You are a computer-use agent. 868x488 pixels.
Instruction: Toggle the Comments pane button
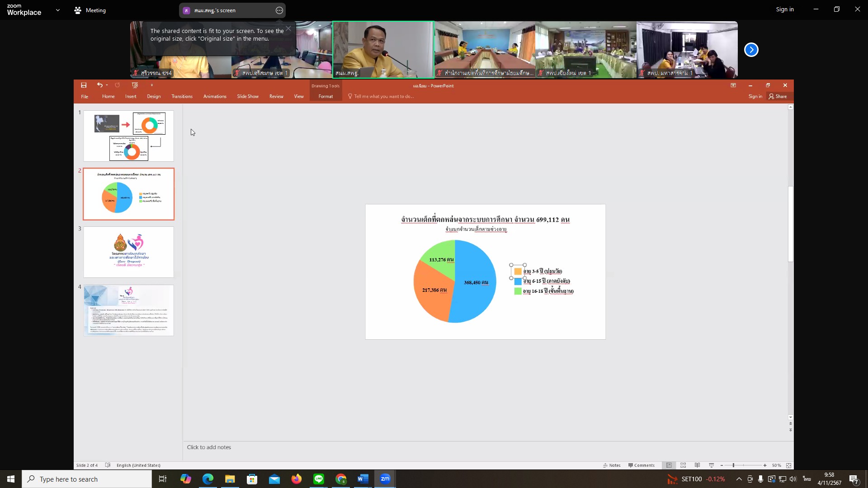tap(641, 465)
